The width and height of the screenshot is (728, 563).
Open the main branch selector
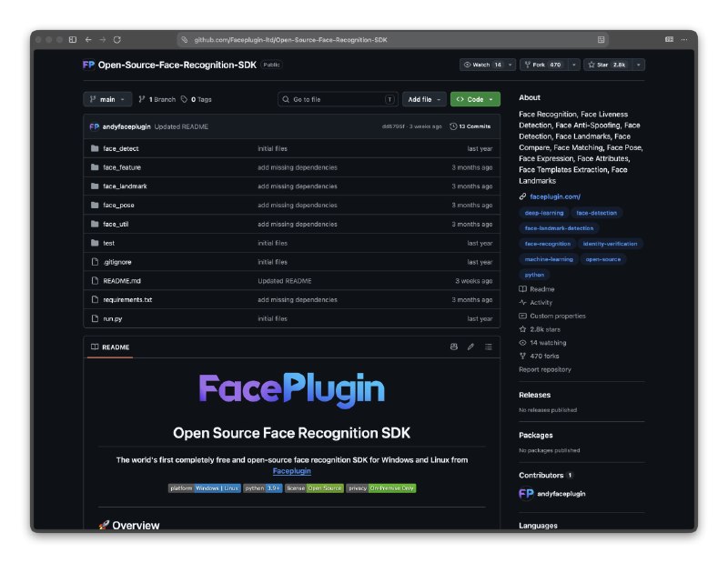click(107, 99)
